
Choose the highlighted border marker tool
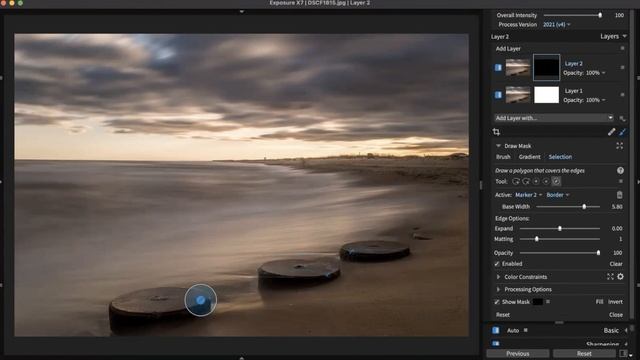556,181
